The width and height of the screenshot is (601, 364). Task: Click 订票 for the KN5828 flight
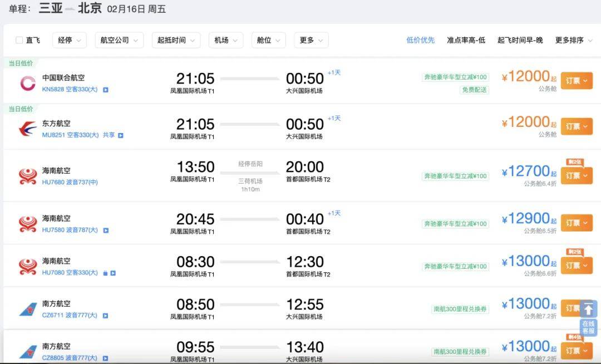[x=576, y=81]
